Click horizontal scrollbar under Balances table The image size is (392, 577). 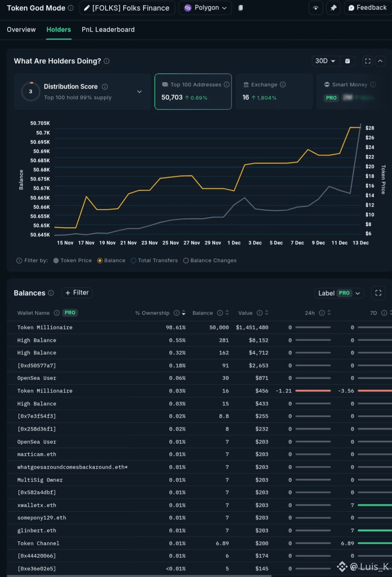point(139,576)
